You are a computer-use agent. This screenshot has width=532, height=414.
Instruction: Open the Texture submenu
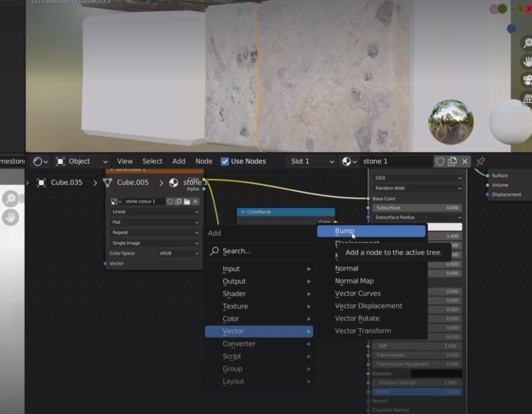point(259,306)
